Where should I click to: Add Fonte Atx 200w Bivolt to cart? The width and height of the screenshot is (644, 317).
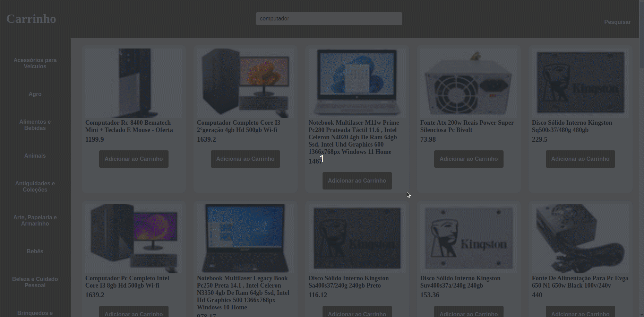(469, 159)
